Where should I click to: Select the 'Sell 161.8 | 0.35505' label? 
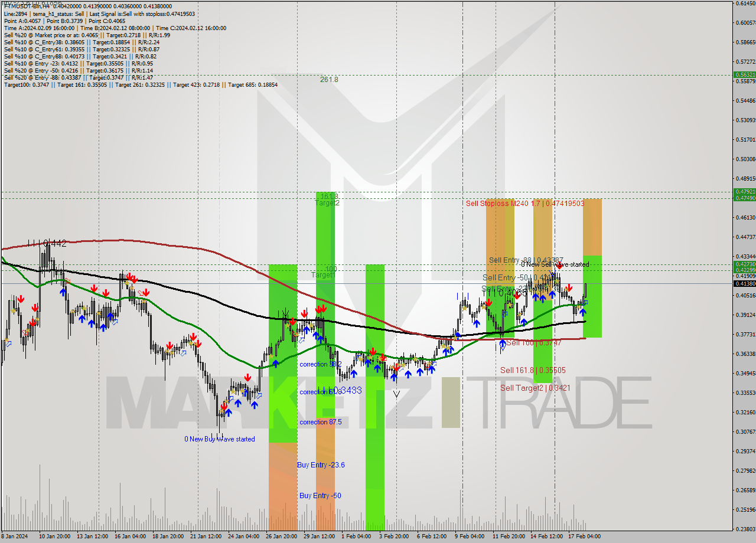click(533, 370)
